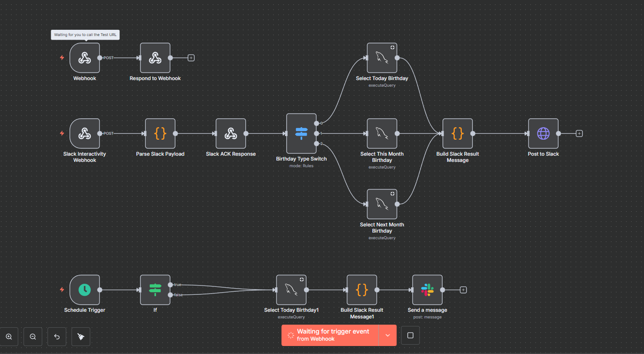Tidy up the workflow with the broom icon

[81, 337]
